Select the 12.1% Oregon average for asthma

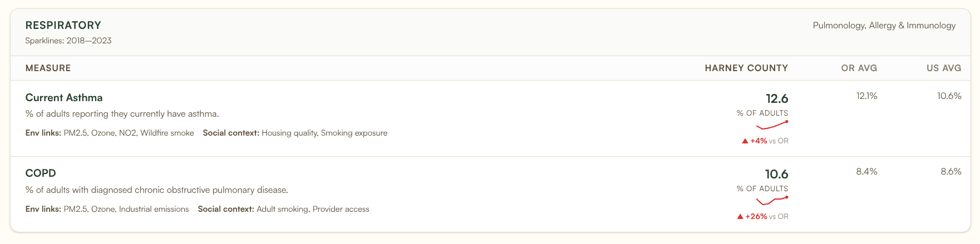(866, 96)
